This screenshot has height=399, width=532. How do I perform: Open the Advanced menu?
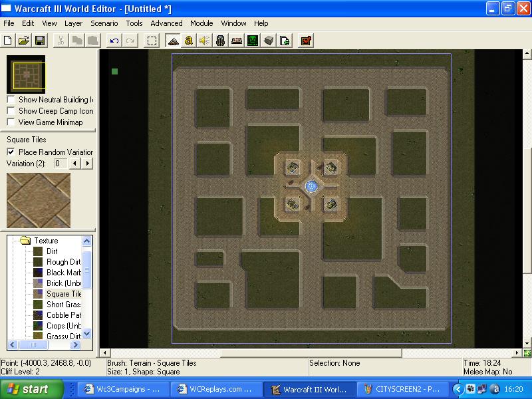tap(166, 23)
